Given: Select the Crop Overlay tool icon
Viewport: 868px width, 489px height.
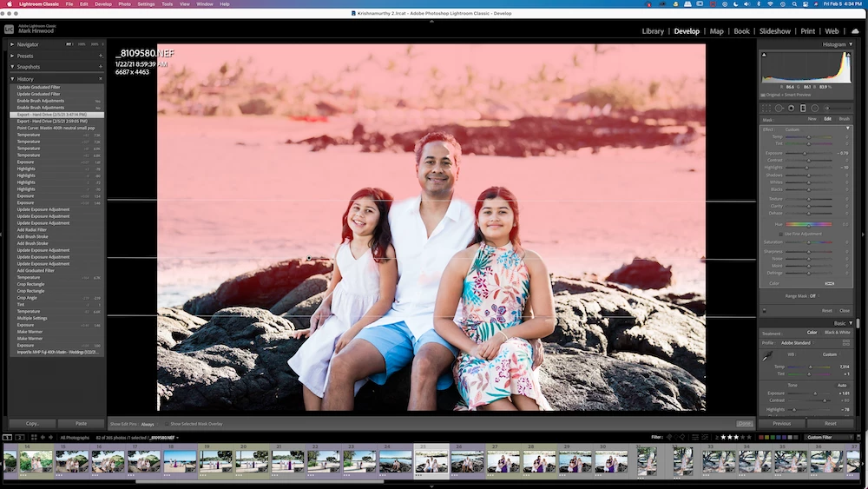Looking at the screenshot, I should coord(766,108).
